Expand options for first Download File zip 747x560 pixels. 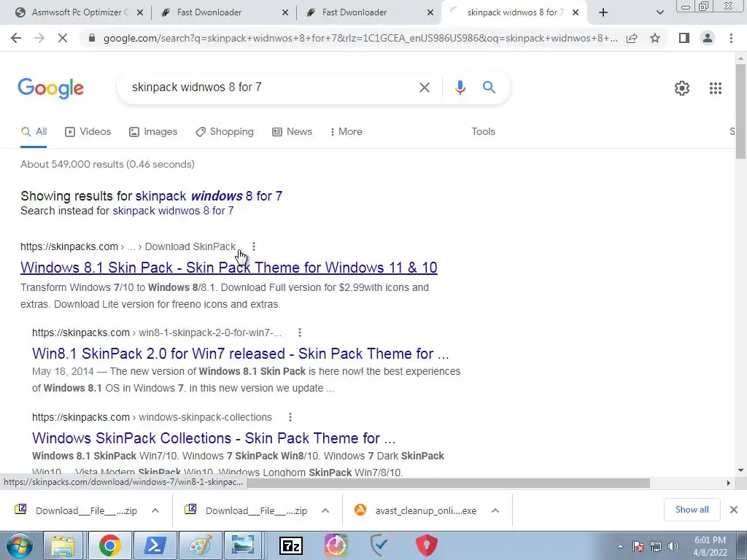click(x=155, y=510)
